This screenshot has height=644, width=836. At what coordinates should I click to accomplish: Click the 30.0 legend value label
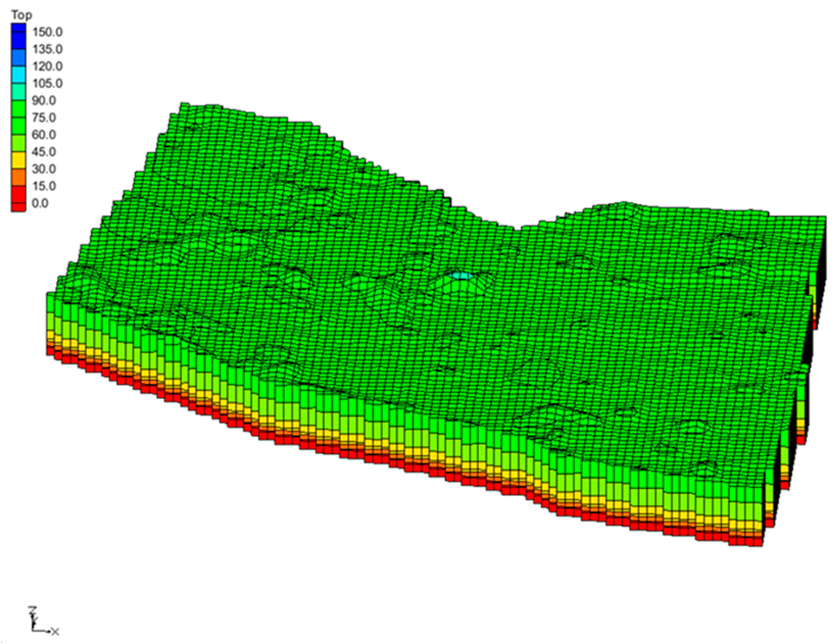(x=44, y=169)
